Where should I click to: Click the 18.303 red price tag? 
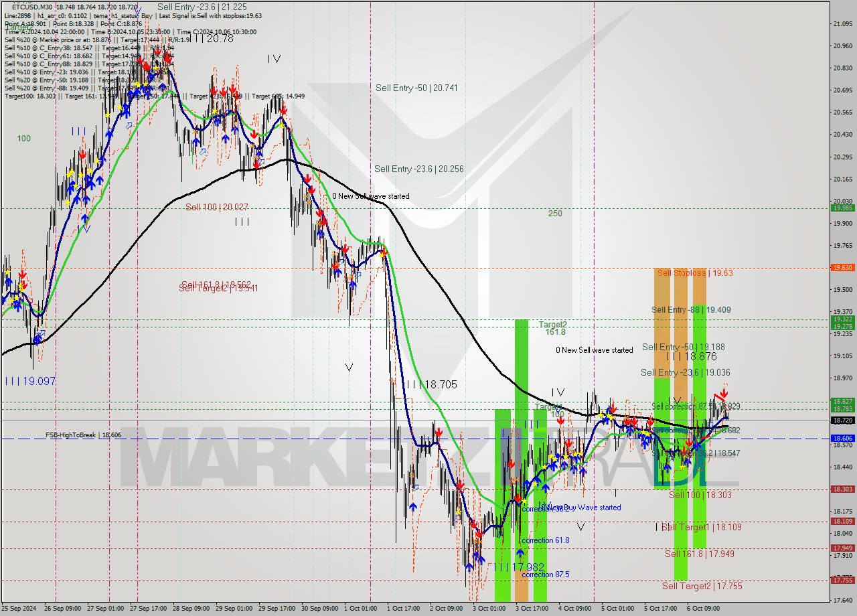click(x=842, y=489)
